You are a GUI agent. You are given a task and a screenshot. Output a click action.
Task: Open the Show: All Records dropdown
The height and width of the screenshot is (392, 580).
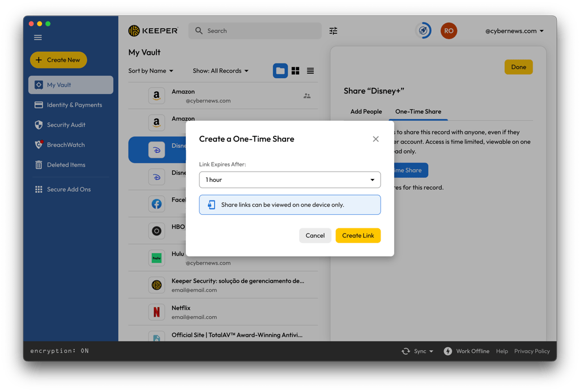tap(220, 71)
